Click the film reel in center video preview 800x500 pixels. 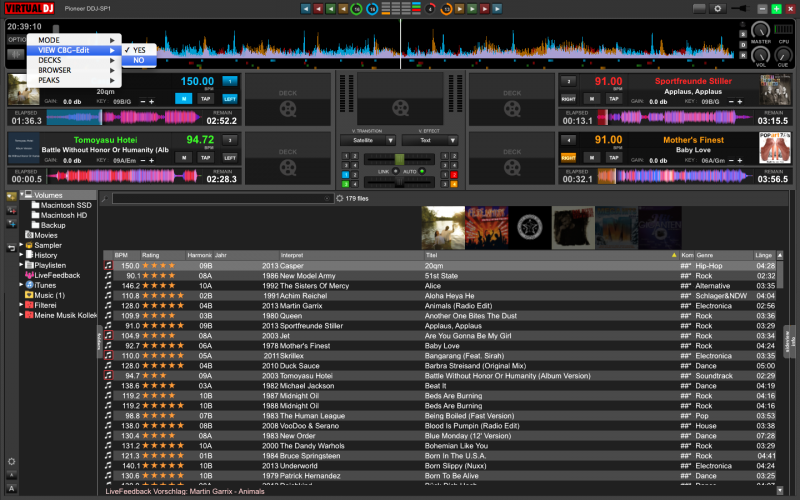pyautogui.click(x=401, y=108)
